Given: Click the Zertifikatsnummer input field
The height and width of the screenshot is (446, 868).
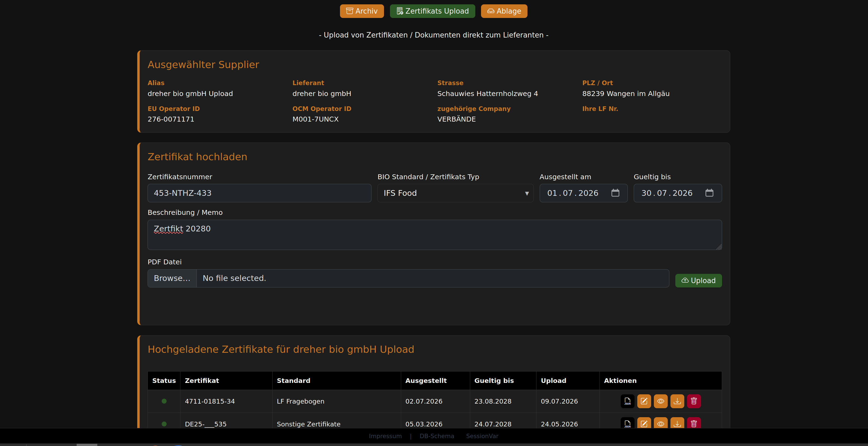Looking at the screenshot, I should point(259,193).
